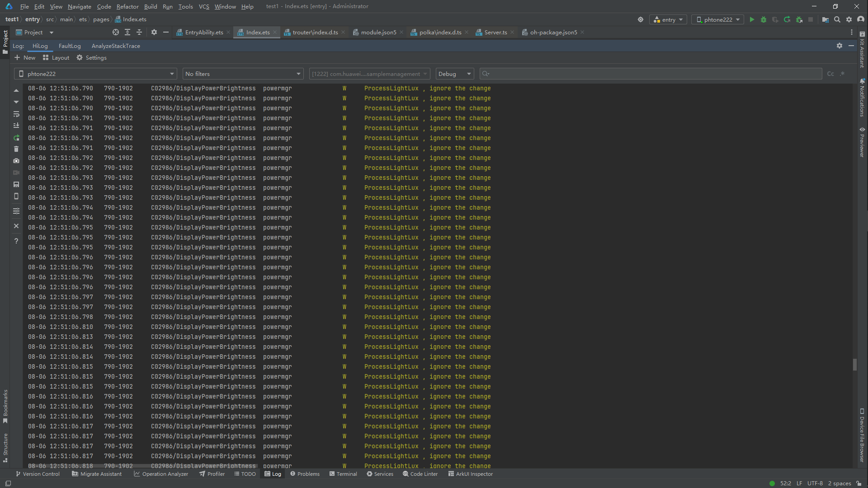Image resolution: width=868 pixels, height=488 pixels.
Task: Open the process com.huawei samplemanagement dropdown
Action: (x=370, y=74)
